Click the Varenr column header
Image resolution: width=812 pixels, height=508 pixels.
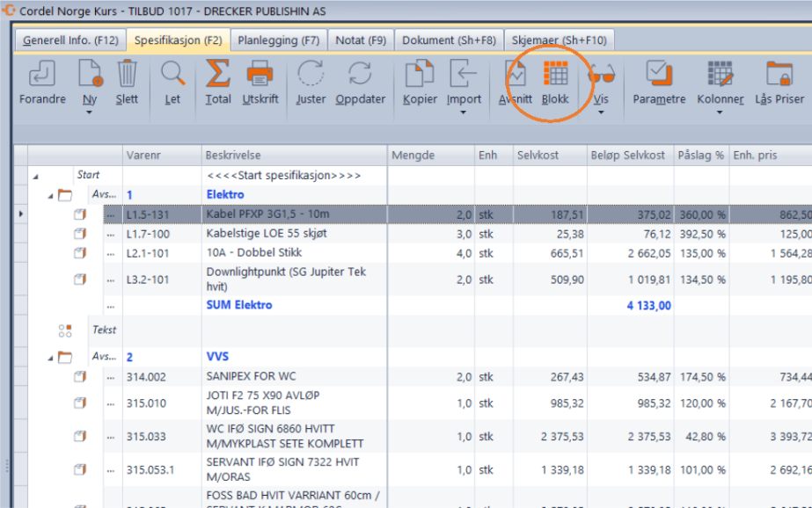tap(162, 156)
